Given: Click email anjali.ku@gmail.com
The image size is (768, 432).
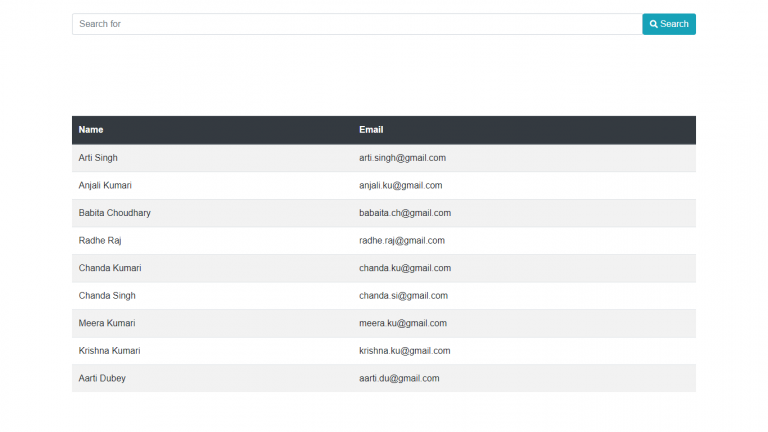Looking at the screenshot, I should (400, 185).
